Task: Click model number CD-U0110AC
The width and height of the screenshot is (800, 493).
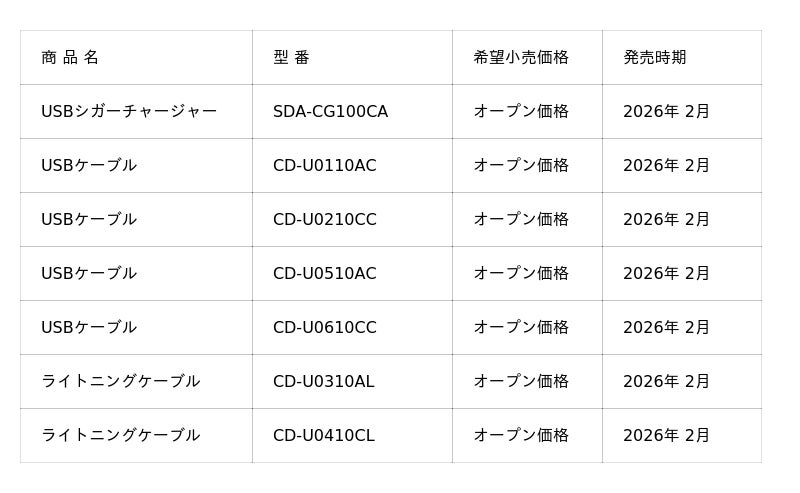Action: (325, 166)
